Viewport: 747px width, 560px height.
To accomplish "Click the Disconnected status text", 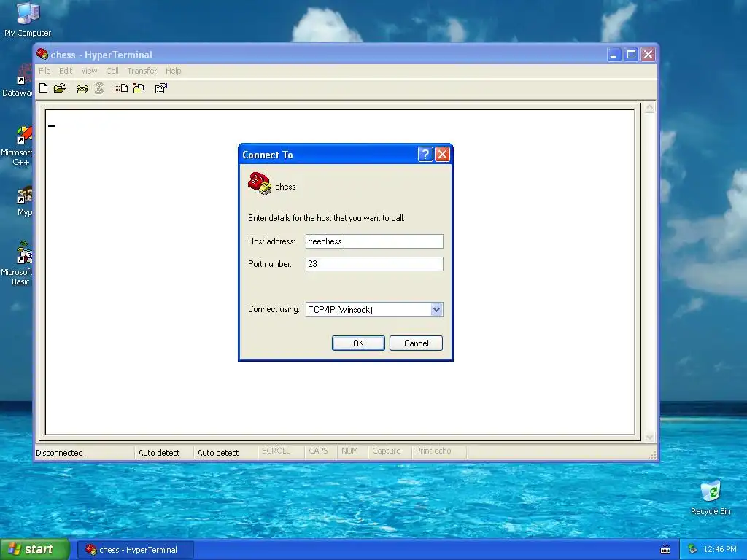I will [59, 452].
